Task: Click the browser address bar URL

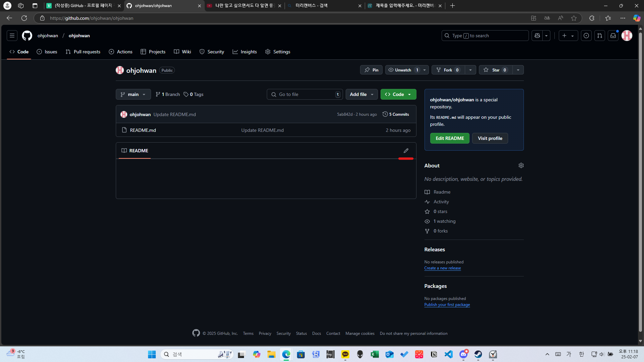Action: pyautogui.click(x=92, y=18)
